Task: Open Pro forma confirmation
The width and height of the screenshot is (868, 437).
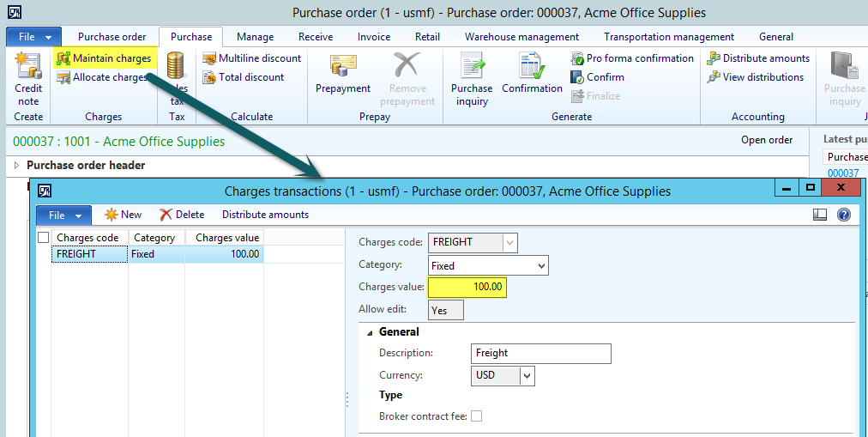Action: (579, 58)
